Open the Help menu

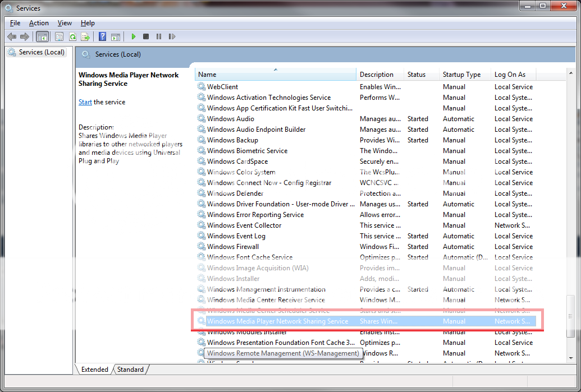(88, 23)
